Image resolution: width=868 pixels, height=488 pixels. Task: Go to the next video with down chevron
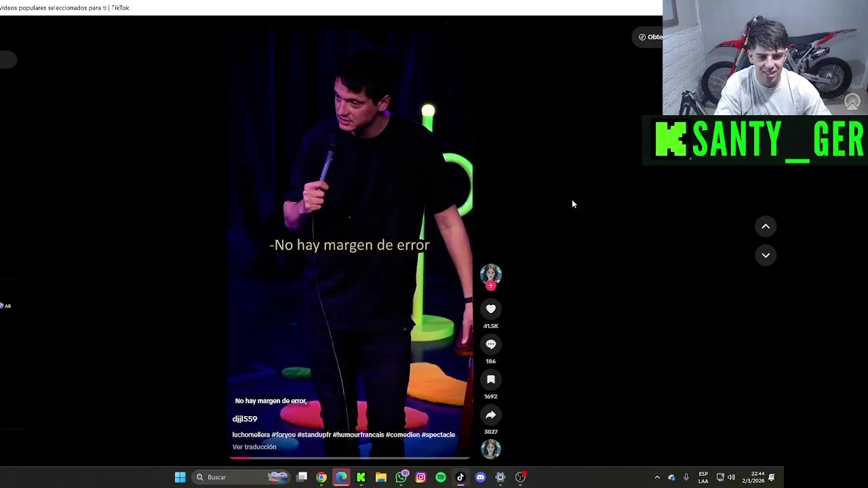tap(766, 256)
